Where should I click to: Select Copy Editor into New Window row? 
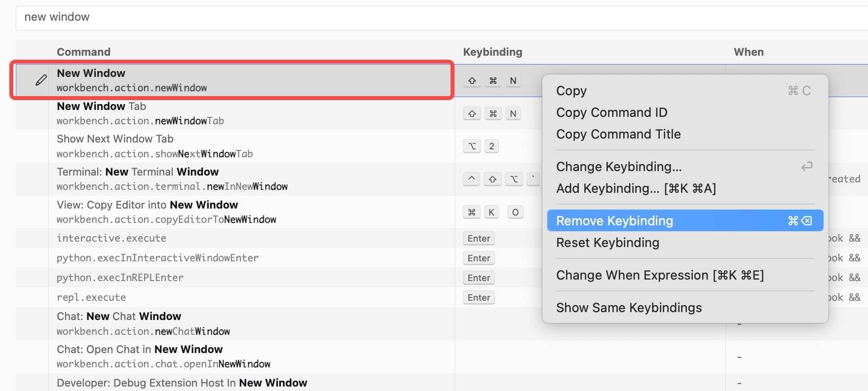(x=247, y=212)
